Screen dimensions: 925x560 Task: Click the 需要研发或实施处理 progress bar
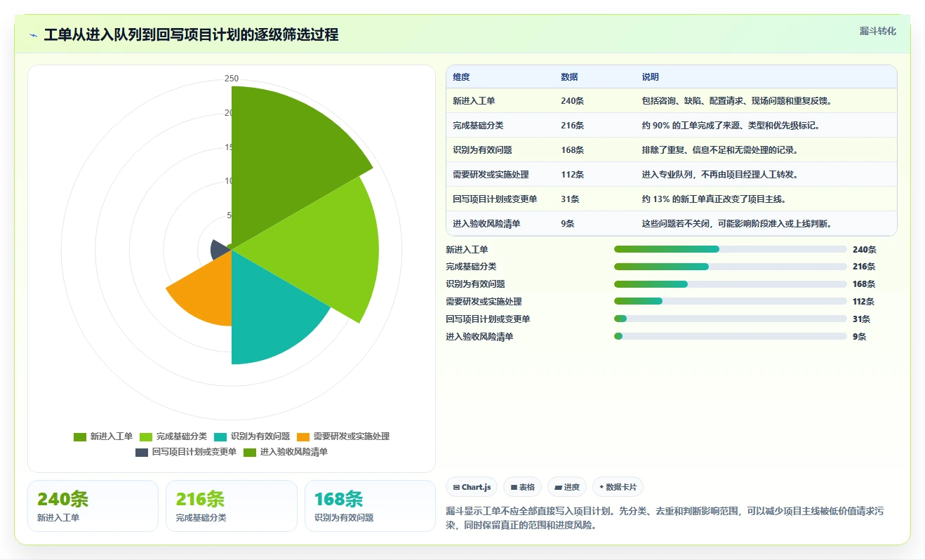(731, 302)
